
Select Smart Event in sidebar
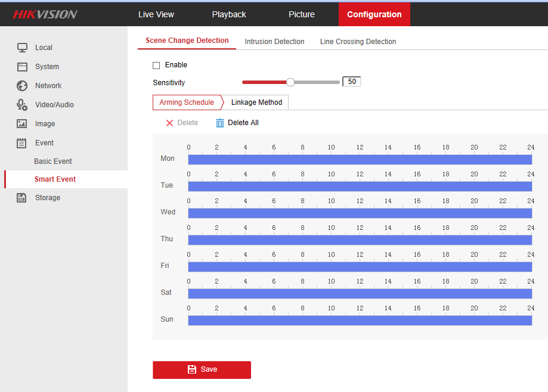(55, 179)
